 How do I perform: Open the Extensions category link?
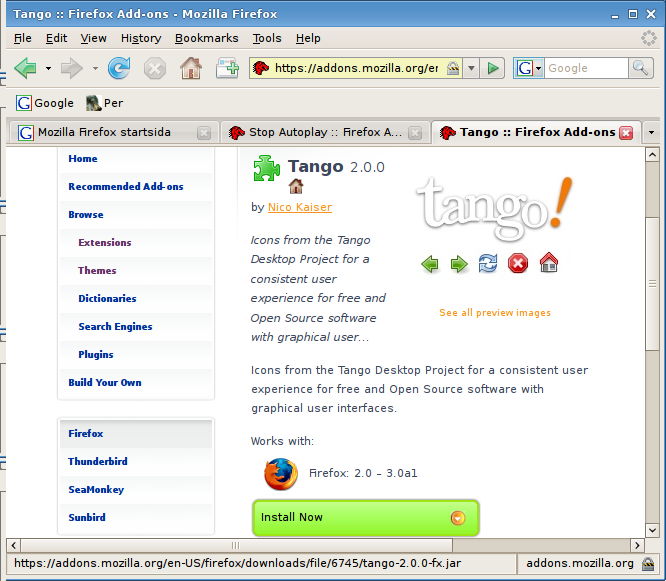[x=104, y=243]
